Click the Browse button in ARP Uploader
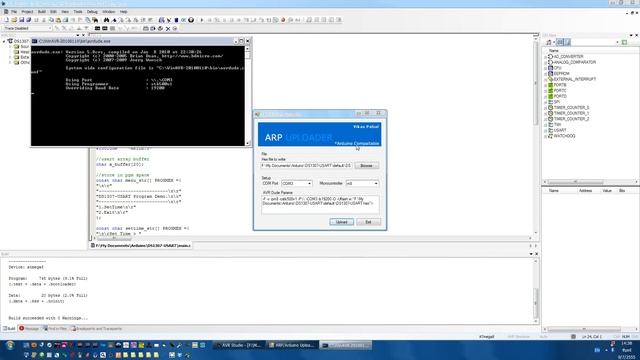Screen dimensions: 640x360 click(x=367, y=166)
